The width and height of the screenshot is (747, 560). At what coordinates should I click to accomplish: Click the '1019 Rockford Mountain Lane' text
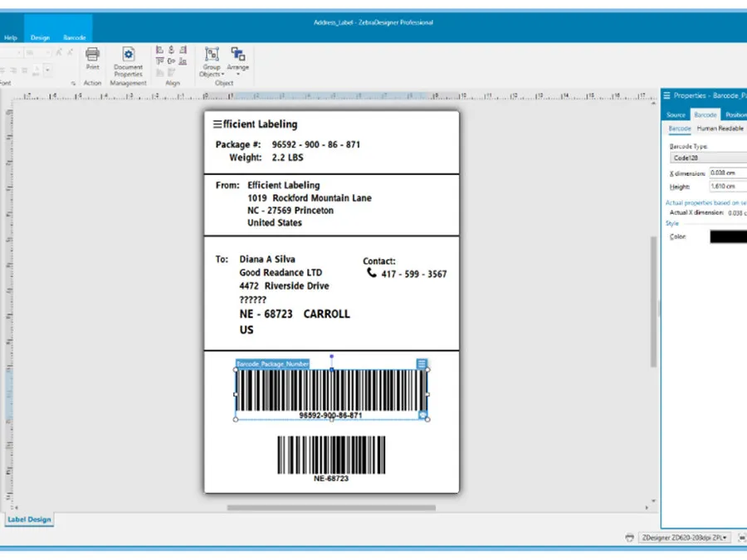tap(310, 198)
